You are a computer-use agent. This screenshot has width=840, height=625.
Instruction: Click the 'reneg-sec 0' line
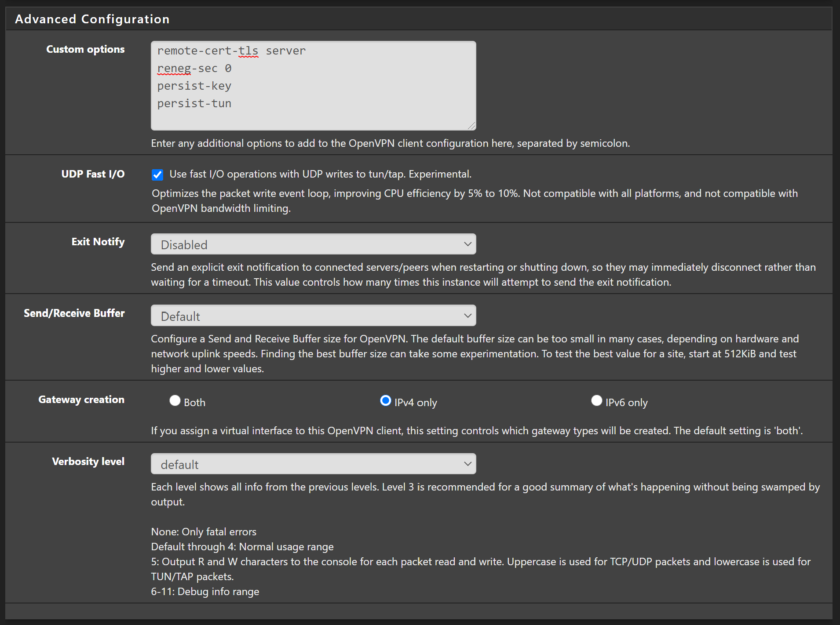coord(194,69)
